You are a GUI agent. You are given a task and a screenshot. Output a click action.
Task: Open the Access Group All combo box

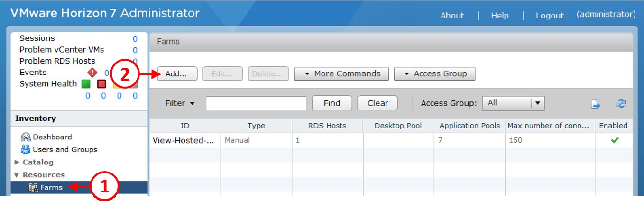tap(513, 103)
